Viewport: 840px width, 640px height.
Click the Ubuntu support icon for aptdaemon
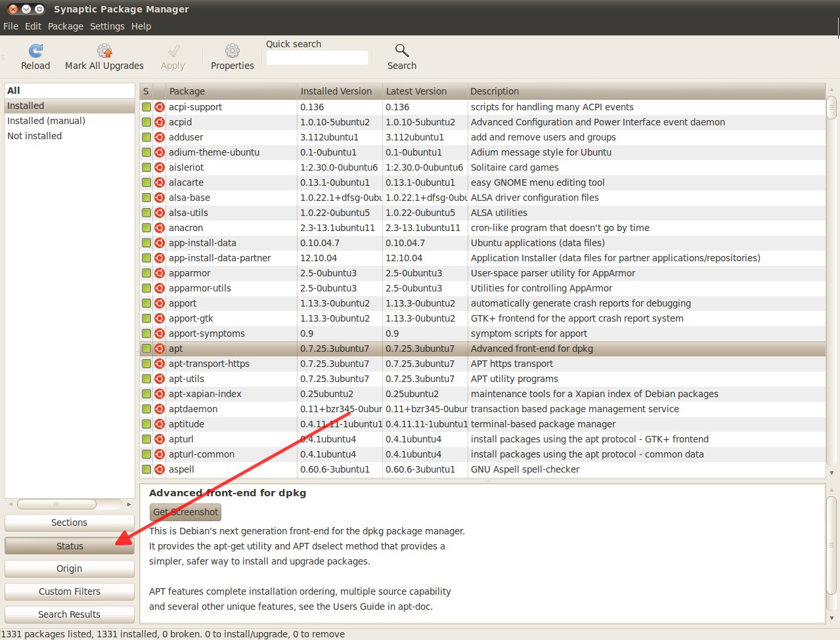(159, 409)
